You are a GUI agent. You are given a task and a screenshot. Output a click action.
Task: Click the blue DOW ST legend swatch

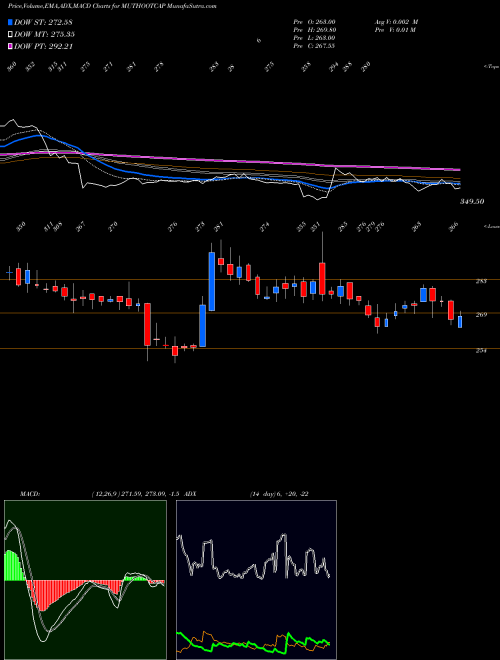tap(10, 22)
